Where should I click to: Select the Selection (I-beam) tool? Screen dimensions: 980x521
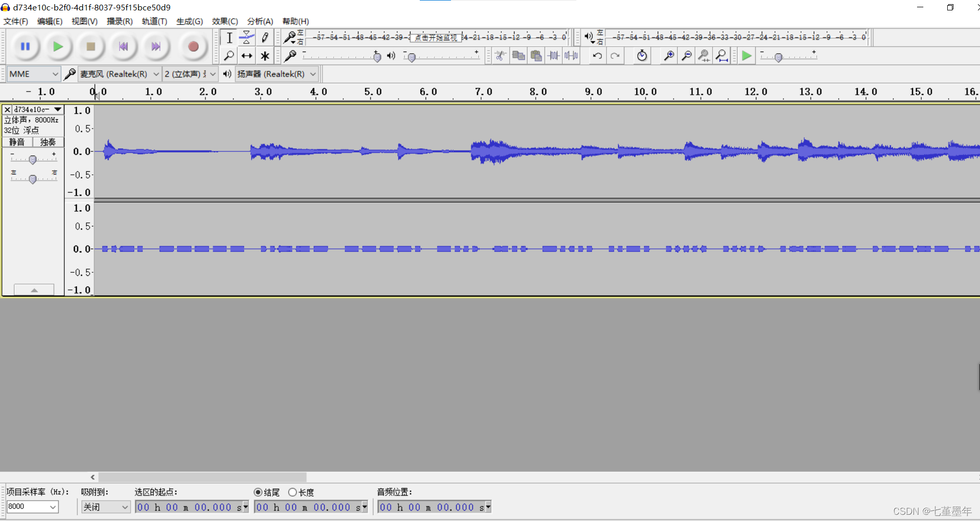tap(229, 37)
